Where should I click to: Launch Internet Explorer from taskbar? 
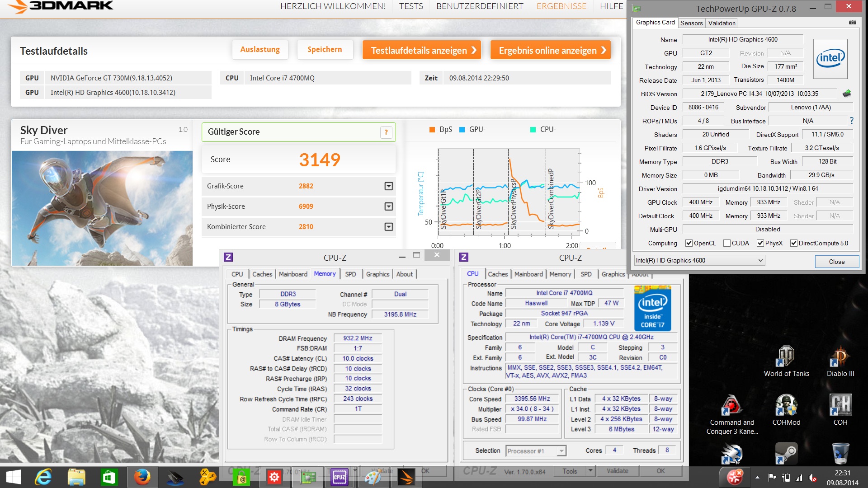click(44, 477)
